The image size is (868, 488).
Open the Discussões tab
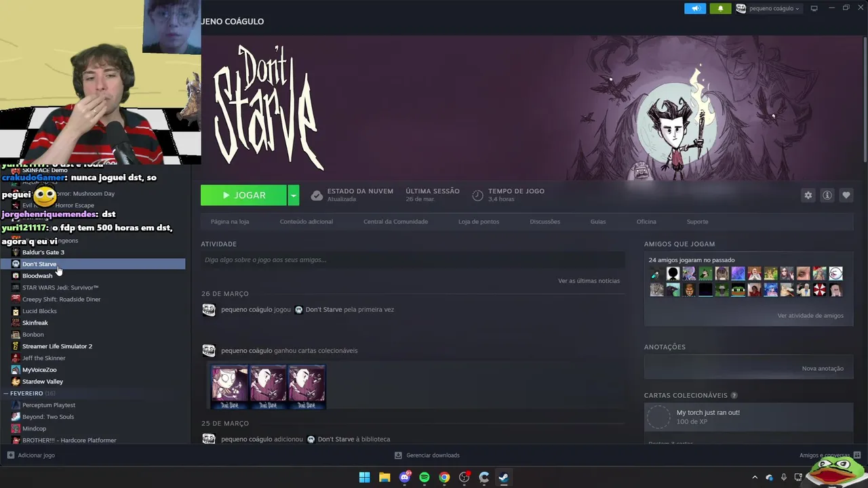click(x=545, y=222)
